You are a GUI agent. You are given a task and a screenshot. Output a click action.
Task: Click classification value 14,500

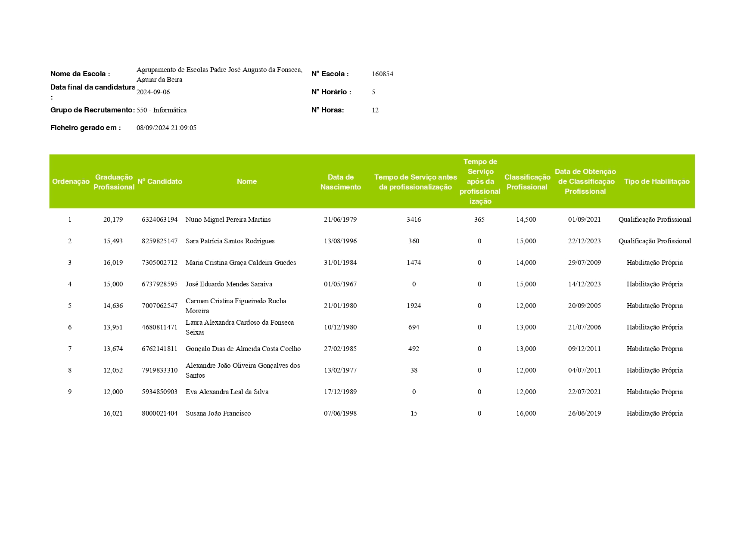(x=526, y=220)
